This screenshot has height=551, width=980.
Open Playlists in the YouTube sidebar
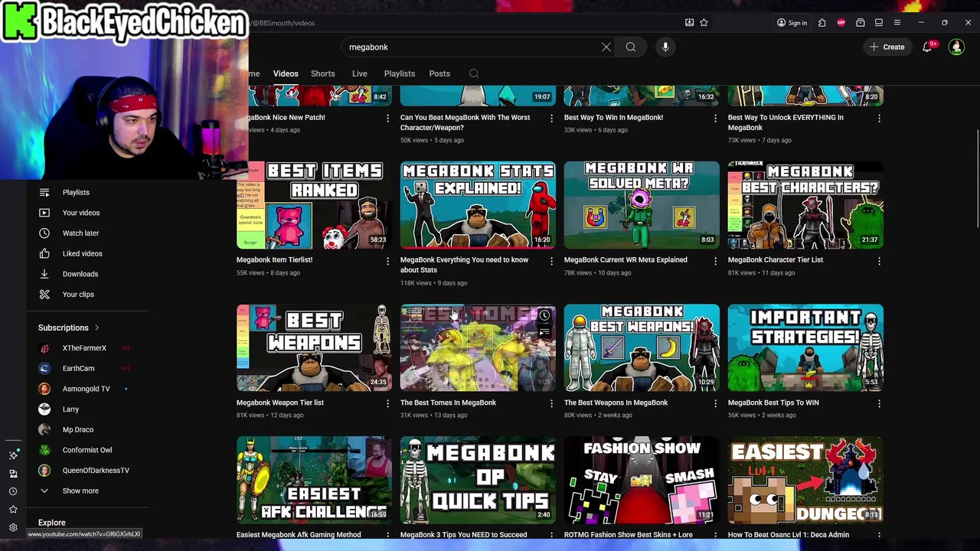tap(76, 192)
